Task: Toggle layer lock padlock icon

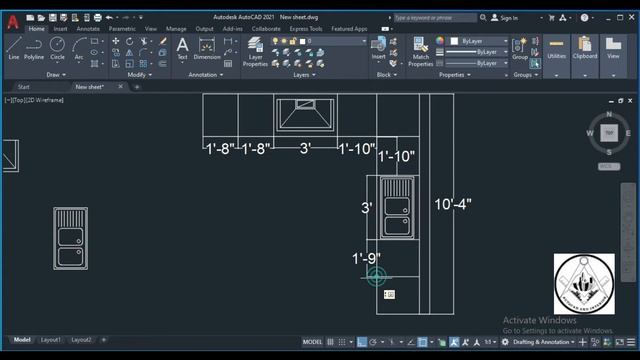Action: [x=293, y=41]
